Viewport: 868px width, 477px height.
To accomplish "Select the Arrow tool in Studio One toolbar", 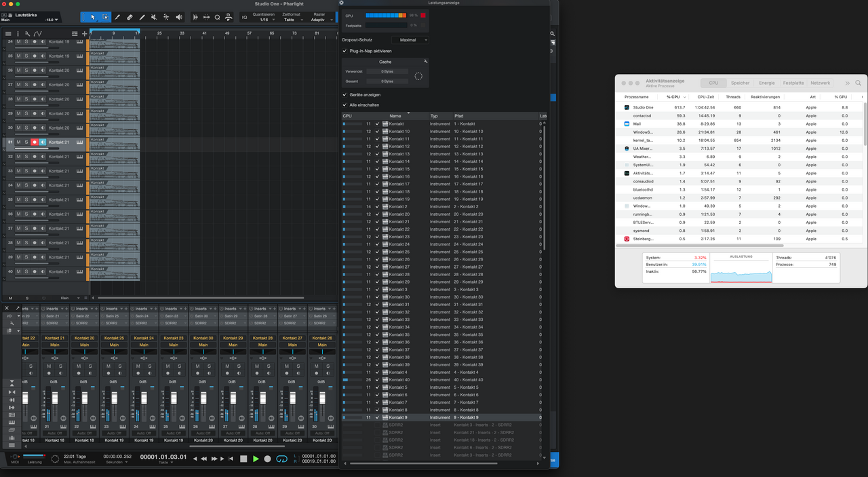I will (x=94, y=17).
